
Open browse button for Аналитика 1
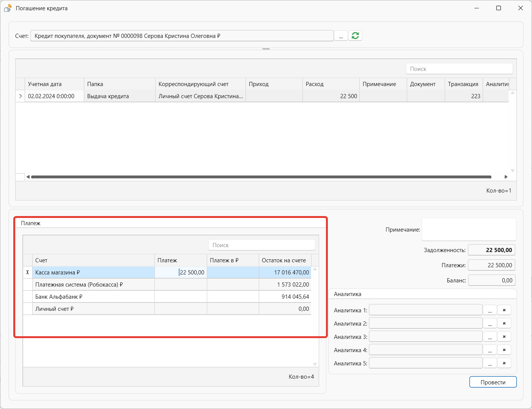[490, 310]
